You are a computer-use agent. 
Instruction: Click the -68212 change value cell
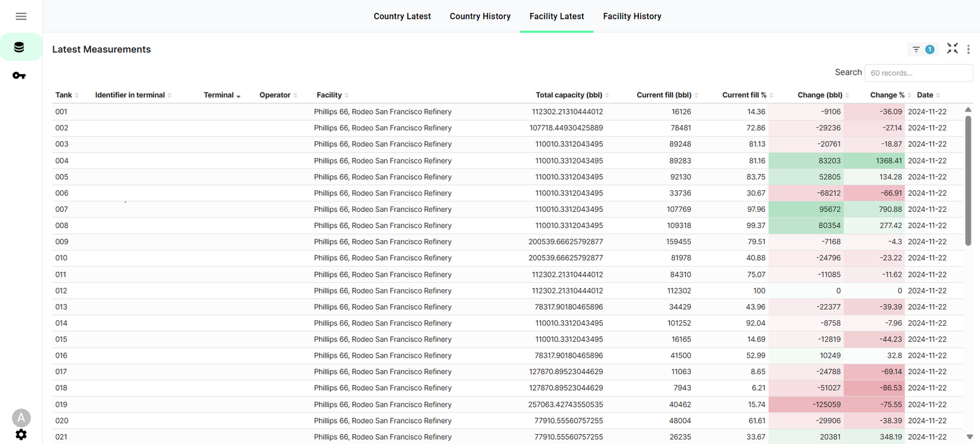point(806,194)
